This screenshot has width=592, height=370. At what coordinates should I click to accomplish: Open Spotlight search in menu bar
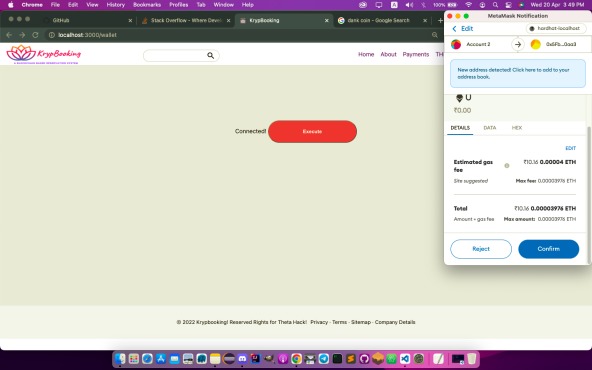click(495, 5)
